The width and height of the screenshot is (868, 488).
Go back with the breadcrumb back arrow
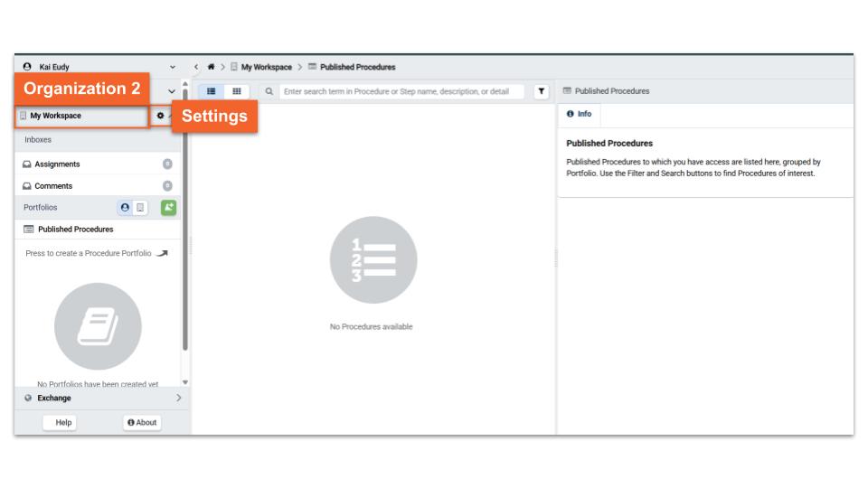pyautogui.click(x=196, y=67)
